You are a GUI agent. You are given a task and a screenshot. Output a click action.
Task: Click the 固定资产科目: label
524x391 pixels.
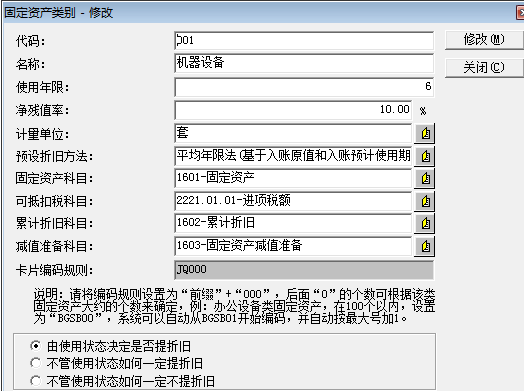tap(54, 179)
